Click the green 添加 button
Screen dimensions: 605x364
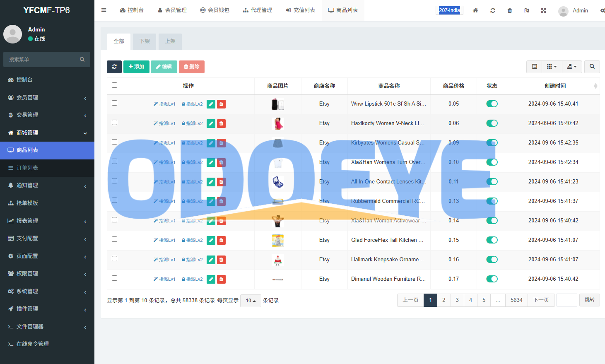click(136, 67)
